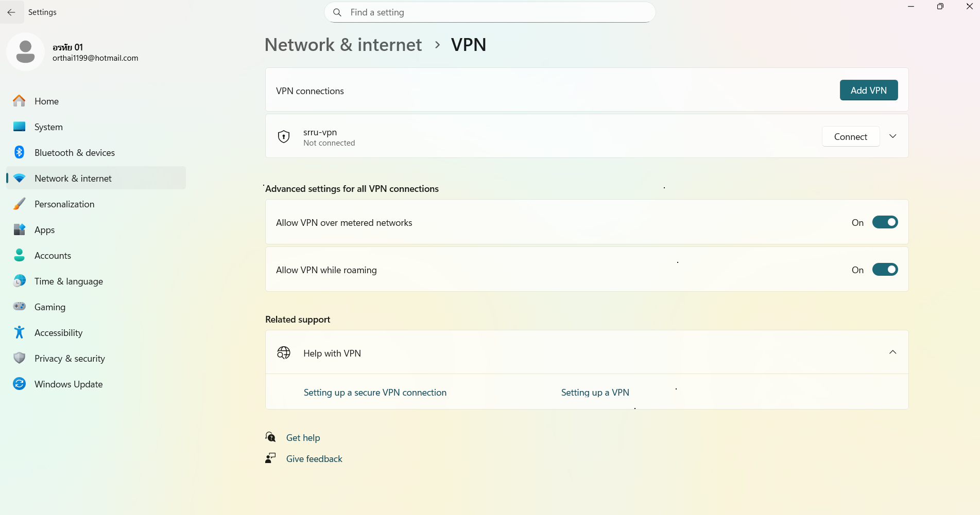
Task: Click the Find a setting search box
Action: (x=489, y=12)
